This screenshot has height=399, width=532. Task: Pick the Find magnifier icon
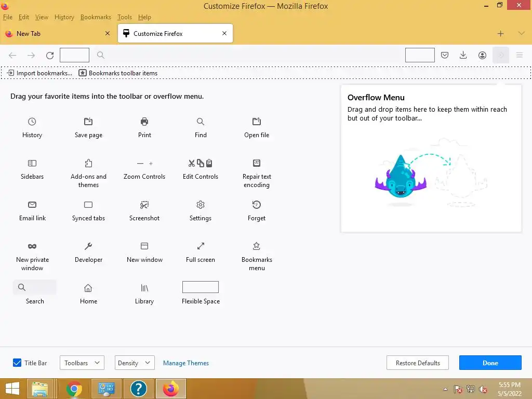click(201, 122)
